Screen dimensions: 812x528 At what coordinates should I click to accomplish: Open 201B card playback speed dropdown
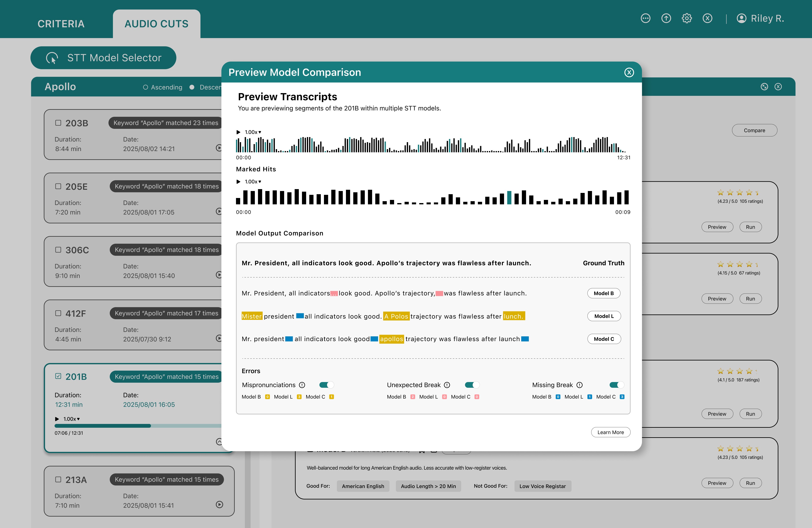tap(72, 419)
